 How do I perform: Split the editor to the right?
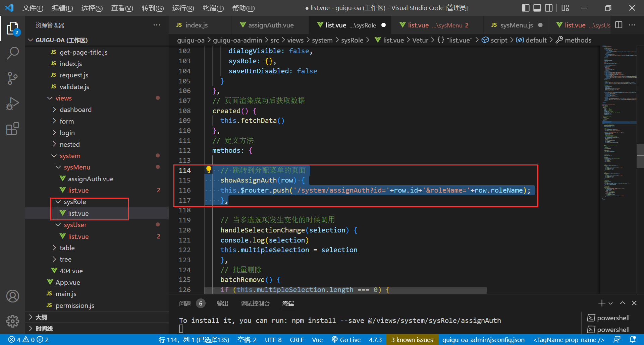[x=619, y=25]
